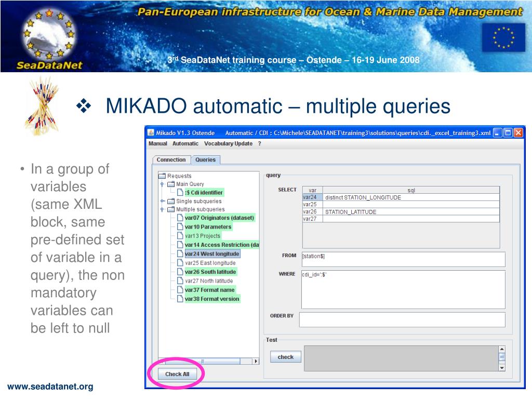532x399 pixels.
Task: Click the empty sql cell for var25
Action: pos(411,204)
